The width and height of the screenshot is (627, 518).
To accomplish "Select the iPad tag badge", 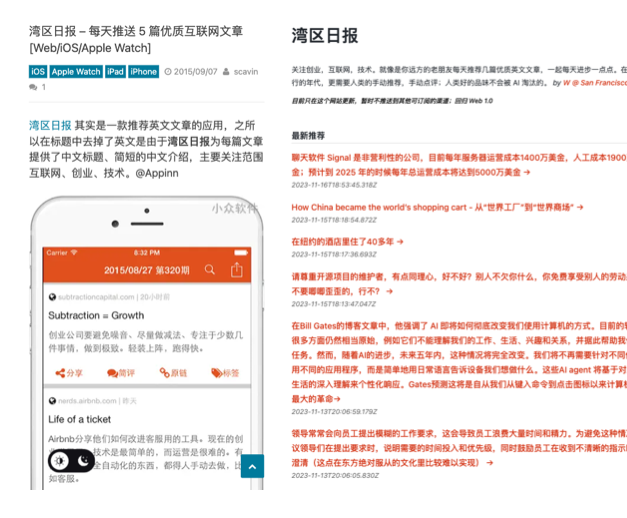I will pos(115,71).
